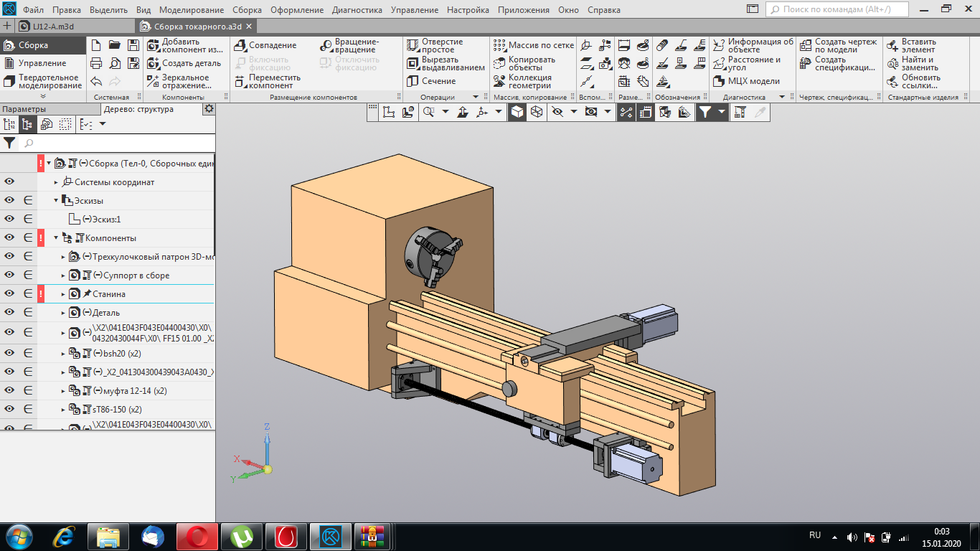This screenshot has height=551, width=980.
Task: Open the Print icon in the system toolbar
Action: tap(96, 63)
